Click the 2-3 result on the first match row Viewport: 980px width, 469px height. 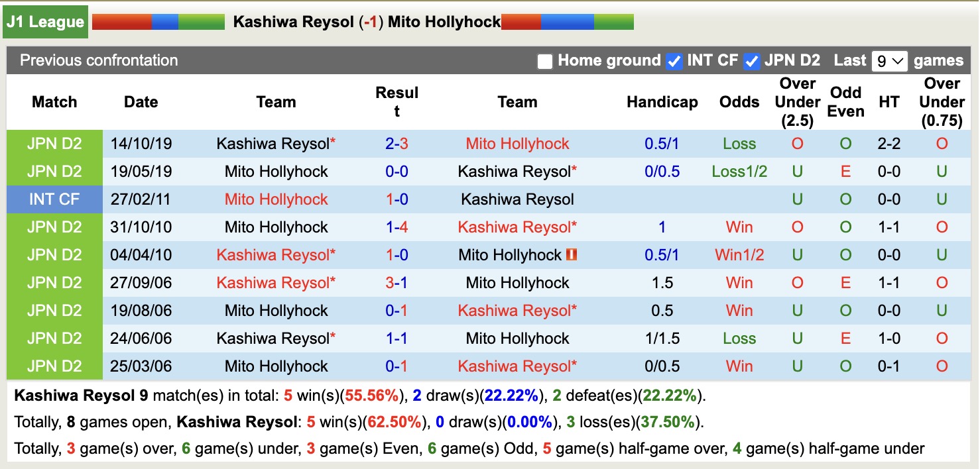coord(397,143)
